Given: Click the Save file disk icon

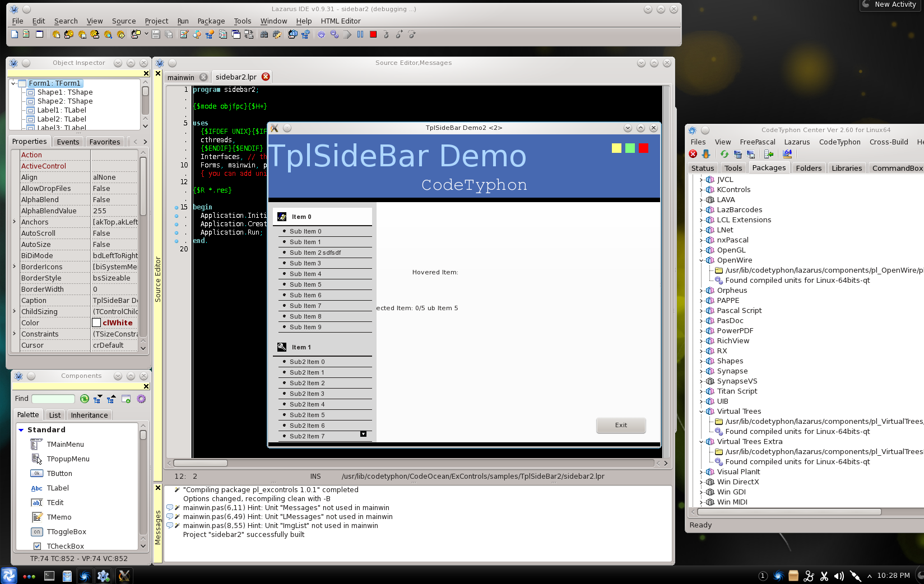Looking at the screenshot, I should coord(156,34).
